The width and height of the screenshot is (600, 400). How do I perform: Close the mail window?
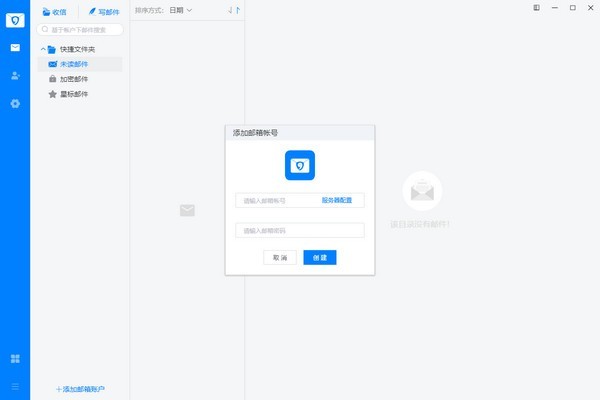(590, 8)
